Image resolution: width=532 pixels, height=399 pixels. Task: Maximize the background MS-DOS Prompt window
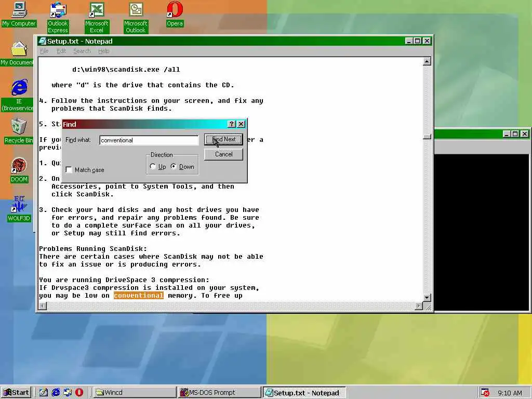(x=515, y=134)
